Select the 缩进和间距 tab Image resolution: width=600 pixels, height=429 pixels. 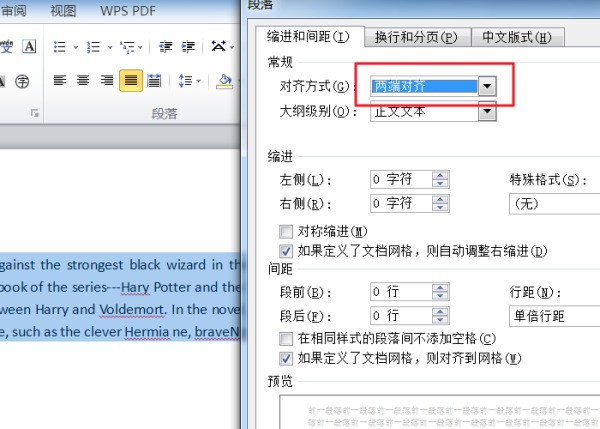tap(308, 37)
